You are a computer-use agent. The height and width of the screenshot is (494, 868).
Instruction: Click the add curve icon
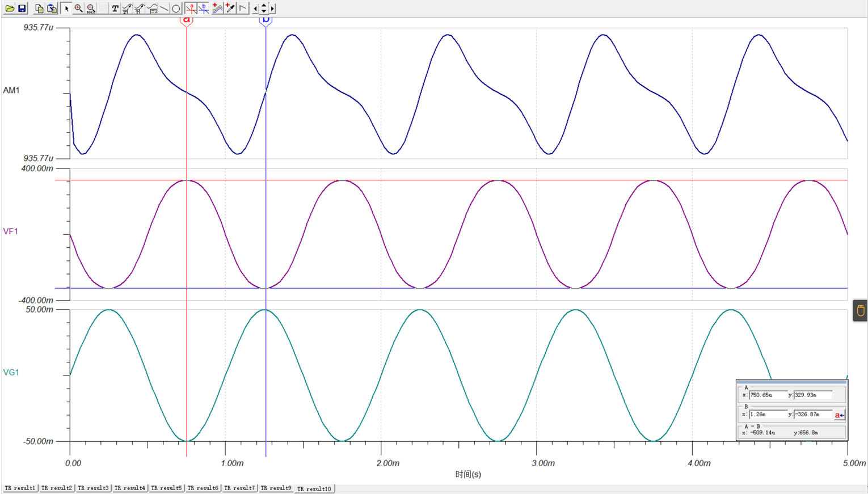(217, 8)
